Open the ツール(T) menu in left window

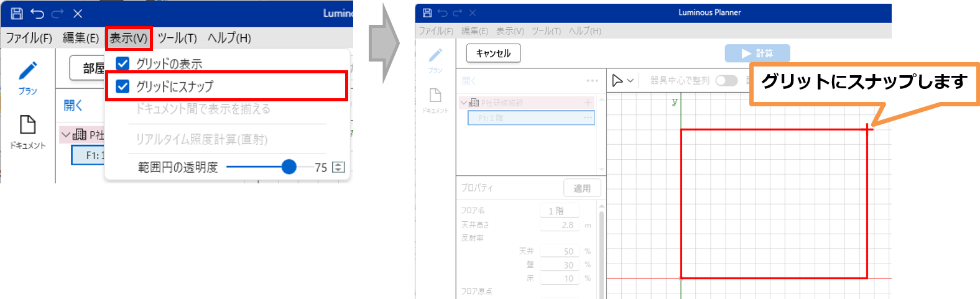point(177,38)
